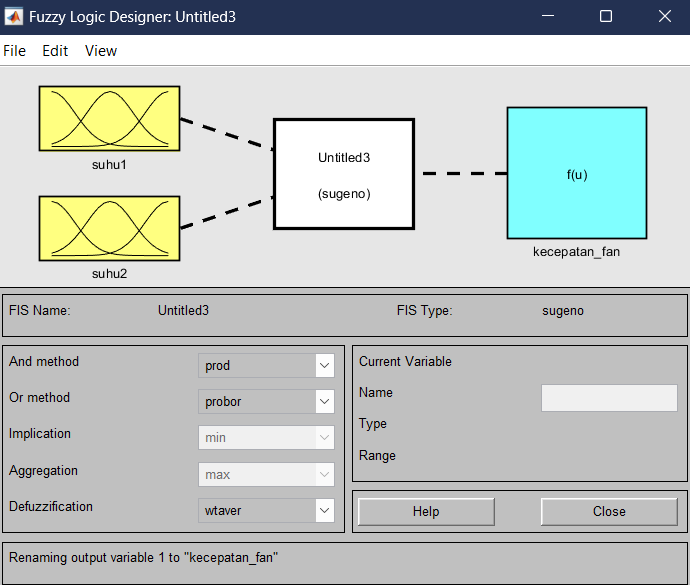This screenshot has width=690, height=585.
Task: Click the suhu2 label text
Action: (109, 274)
